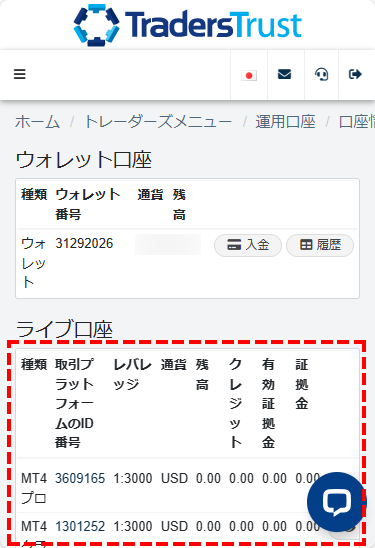Click MT4 プロ type cell
Image resolution: width=375 pixels, height=548 pixels.
tap(34, 488)
